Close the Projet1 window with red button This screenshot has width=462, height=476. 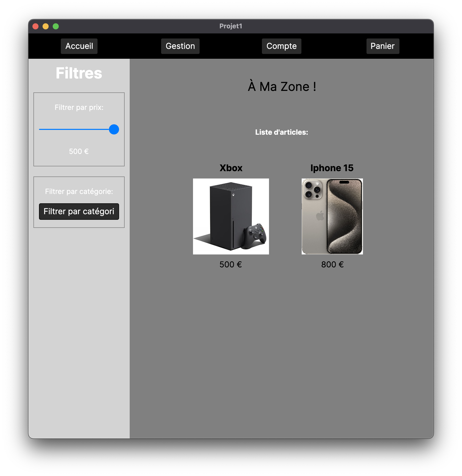pos(35,26)
